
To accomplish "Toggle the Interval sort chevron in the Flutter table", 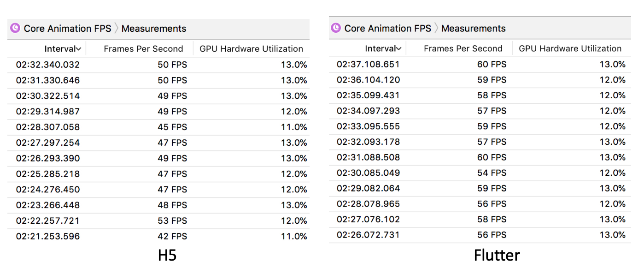I will [398, 48].
